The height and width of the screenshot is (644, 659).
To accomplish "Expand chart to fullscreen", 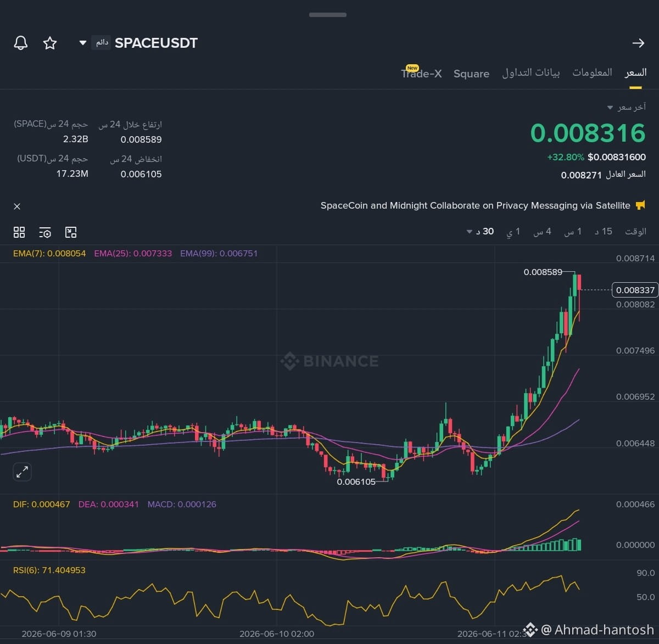I will tap(22, 472).
